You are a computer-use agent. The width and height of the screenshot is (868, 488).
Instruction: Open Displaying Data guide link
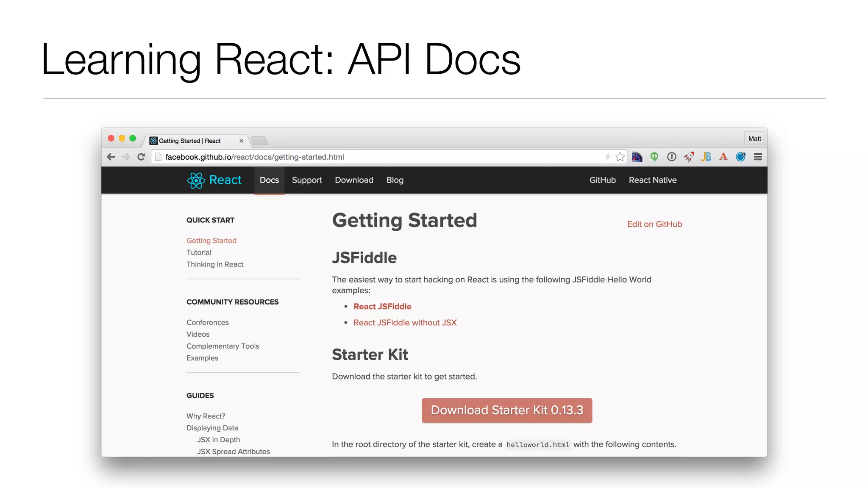click(212, 428)
